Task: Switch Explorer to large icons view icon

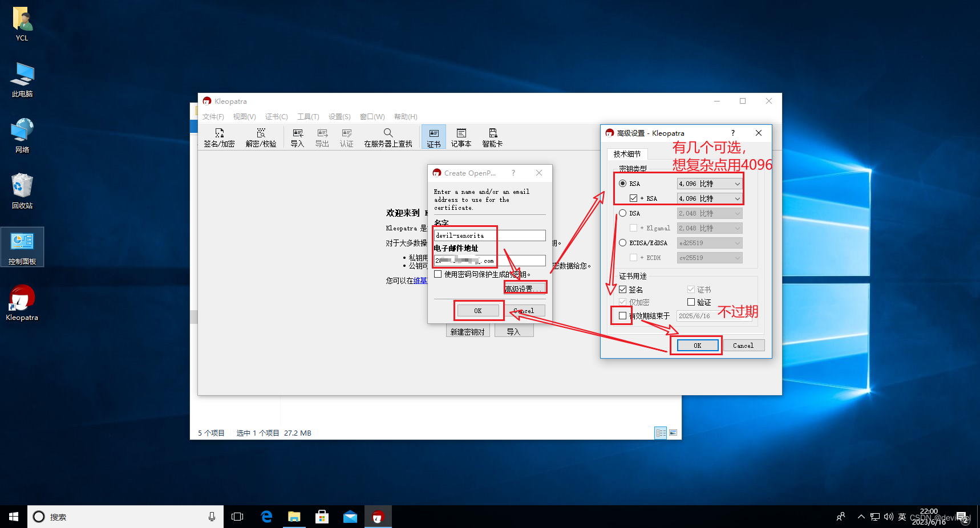Action: [673, 433]
